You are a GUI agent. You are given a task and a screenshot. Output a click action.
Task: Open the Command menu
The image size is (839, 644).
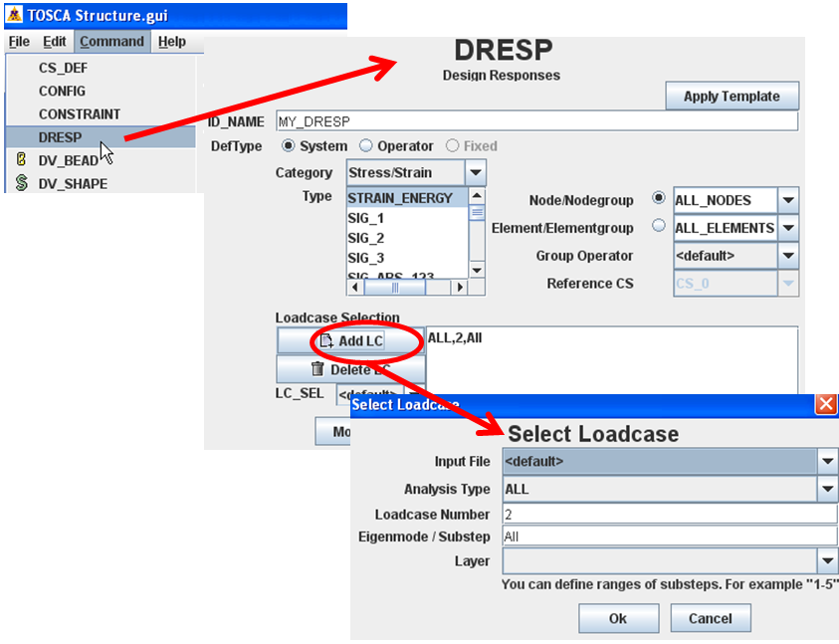click(x=111, y=42)
